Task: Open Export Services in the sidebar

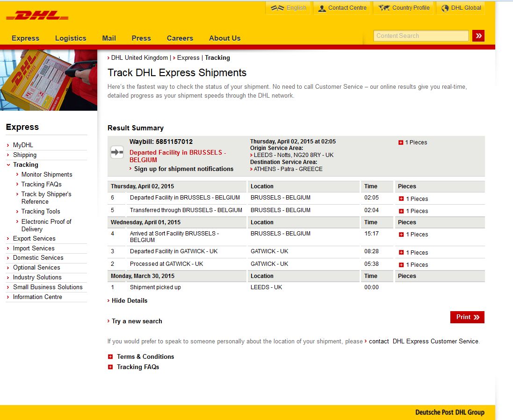Action: (x=34, y=239)
